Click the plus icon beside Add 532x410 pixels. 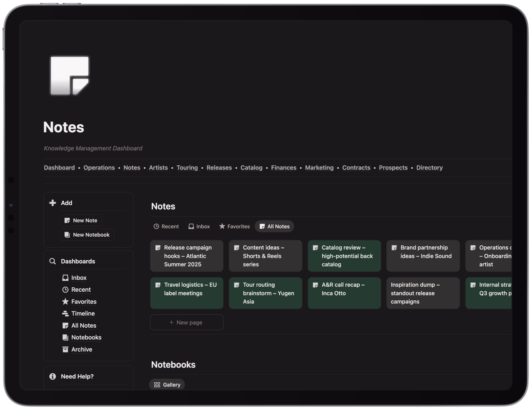pyautogui.click(x=52, y=203)
